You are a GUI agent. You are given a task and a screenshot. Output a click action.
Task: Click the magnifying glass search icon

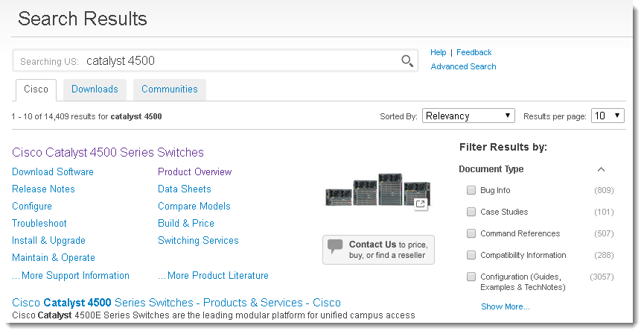[x=407, y=61]
